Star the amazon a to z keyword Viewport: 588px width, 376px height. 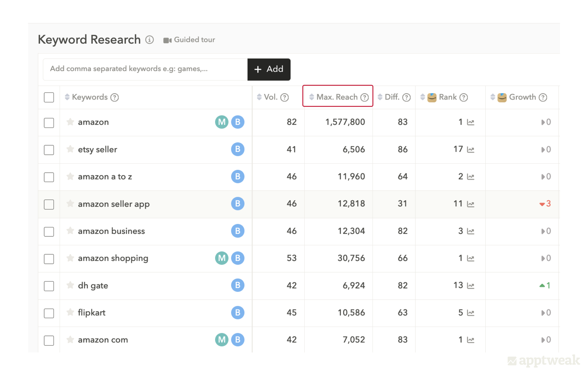(70, 176)
